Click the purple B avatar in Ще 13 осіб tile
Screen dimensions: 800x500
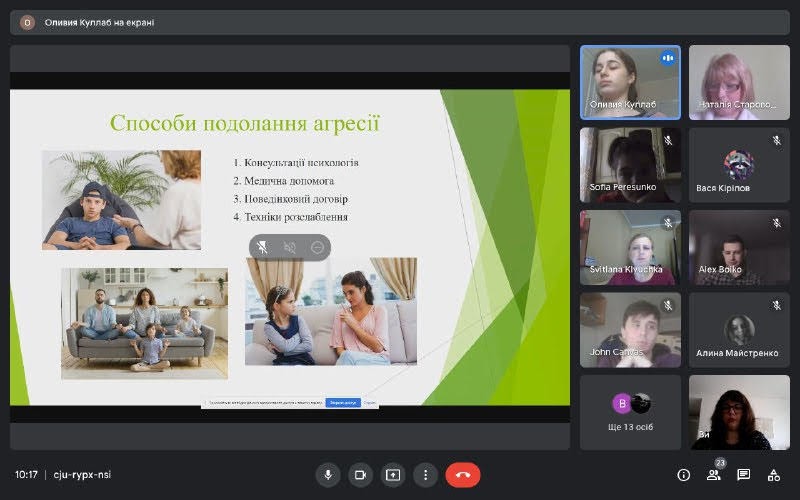point(621,404)
